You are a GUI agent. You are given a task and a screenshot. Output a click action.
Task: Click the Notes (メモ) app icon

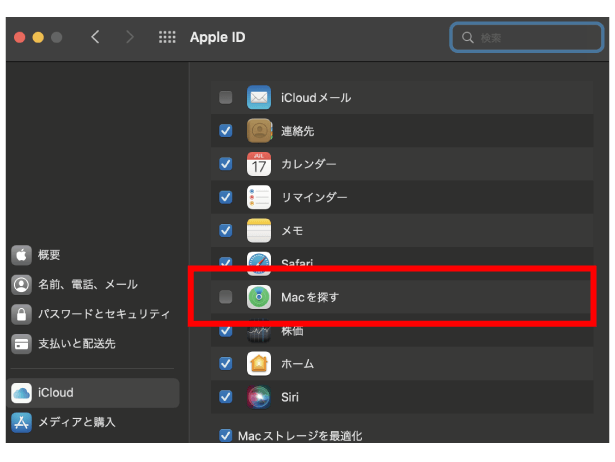259,230
